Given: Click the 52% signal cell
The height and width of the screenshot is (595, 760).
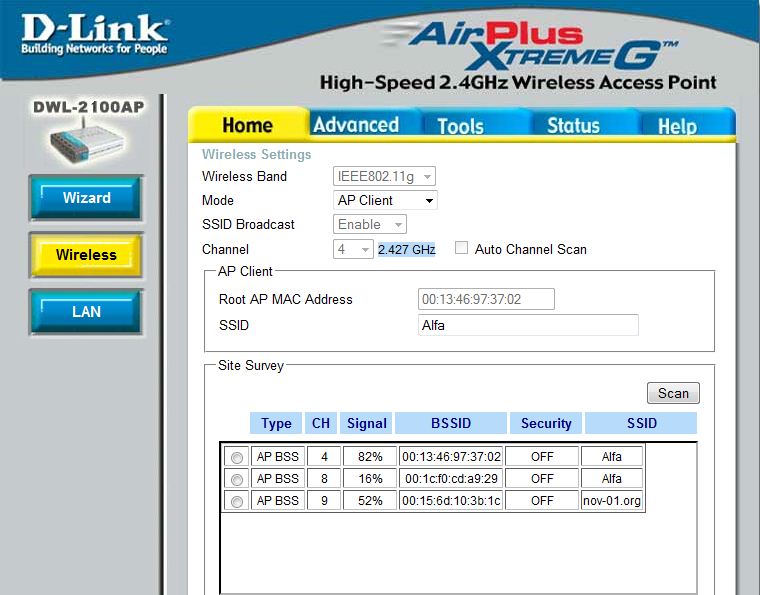Looking at the screenshot, I should [370, 501].
